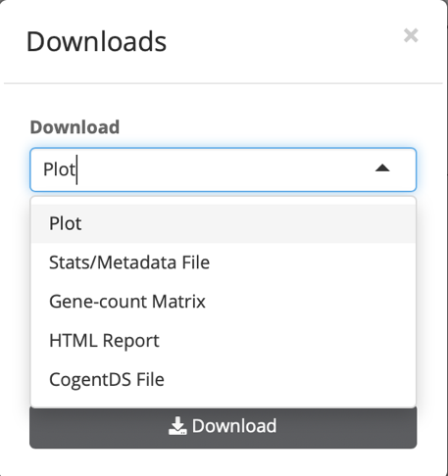This screenshot has width=448, height=476.
Task: Click the dark Download button
Action: pos(224,427)
